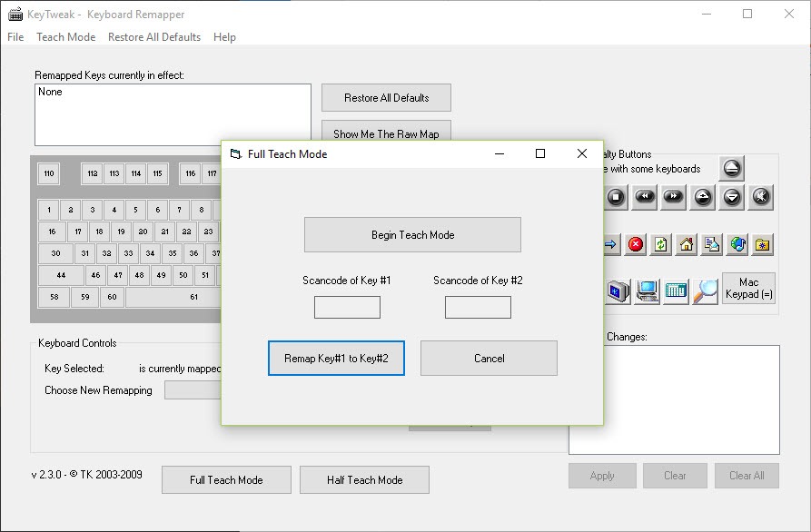The width and height of the screenshot is (811, 532).
Task: Click the Mail envelope specialty button
Action: coord(712,244)
